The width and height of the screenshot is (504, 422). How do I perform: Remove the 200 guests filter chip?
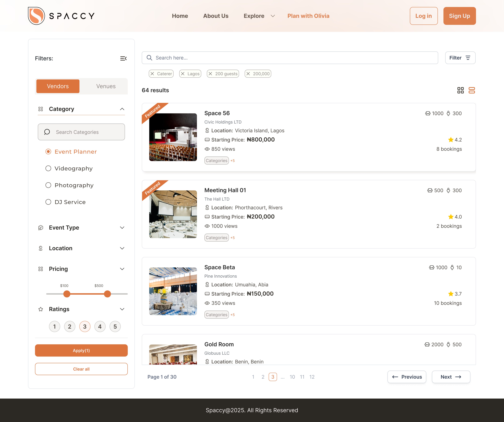(x=210, y=74)
